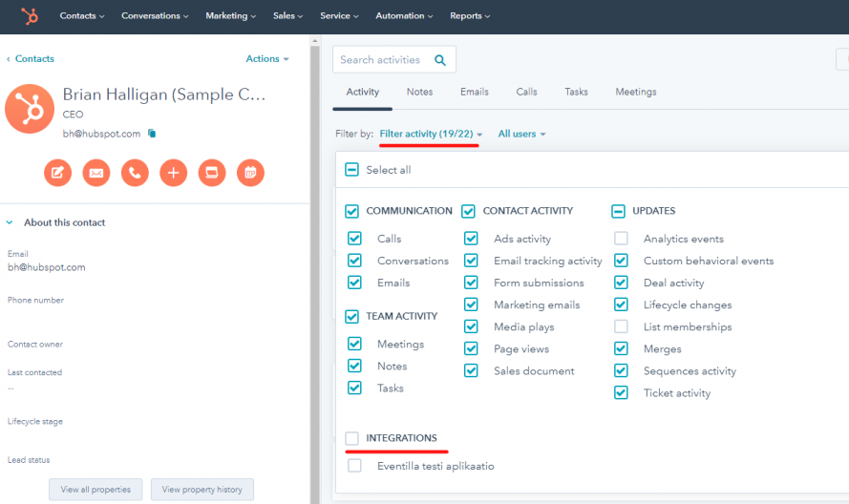
Task: Open the Automation navigation menu
Action: tap(405, 15)
